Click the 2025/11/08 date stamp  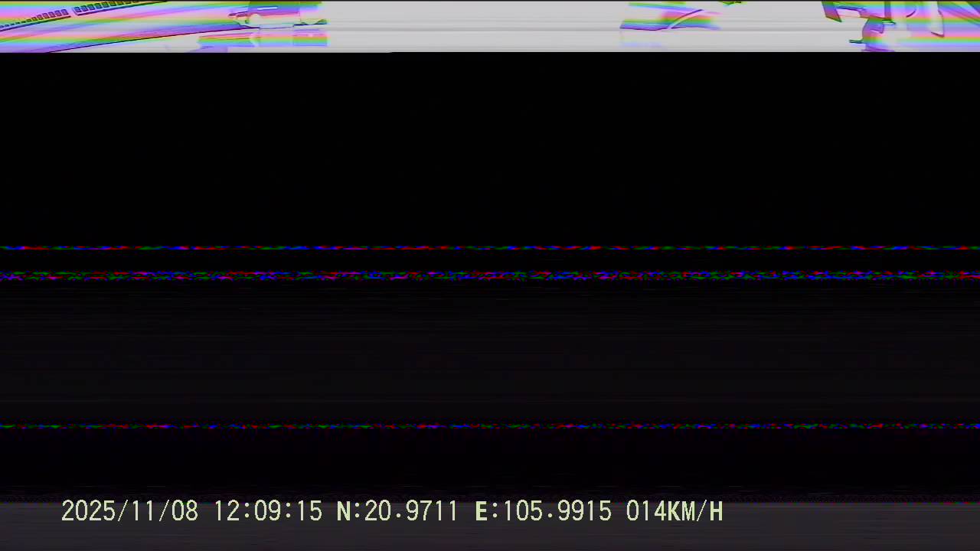tap(129, 511)
